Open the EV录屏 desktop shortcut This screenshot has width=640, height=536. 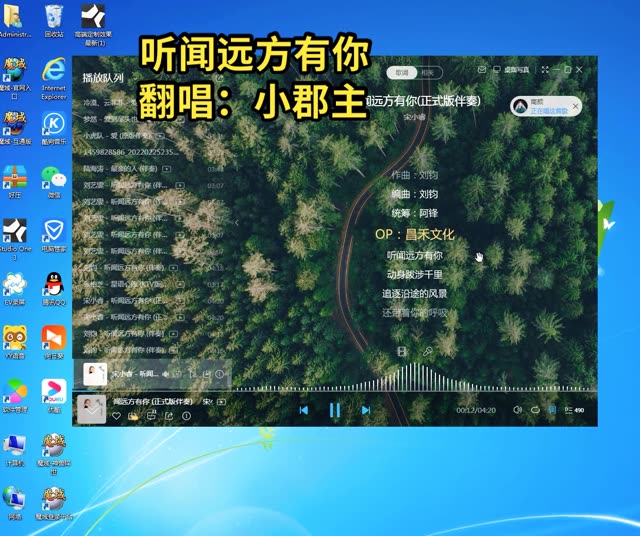click(14, 289)
